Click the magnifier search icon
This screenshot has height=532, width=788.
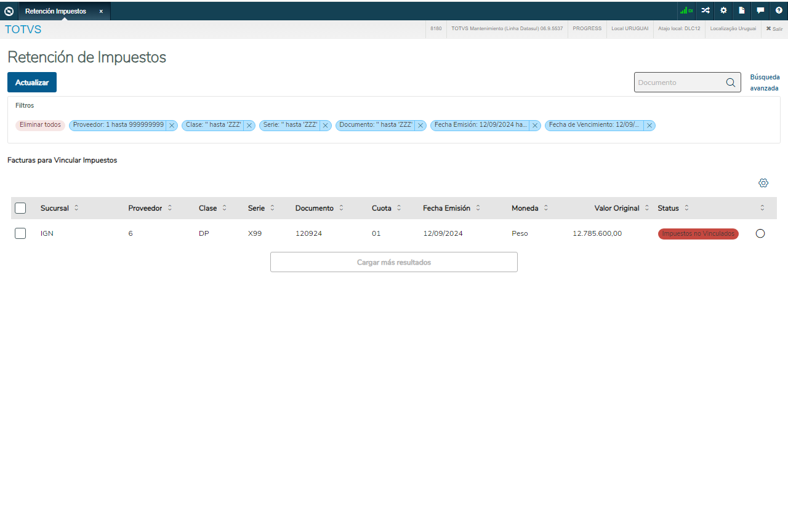pyautogui.click(x=731, y=83)
